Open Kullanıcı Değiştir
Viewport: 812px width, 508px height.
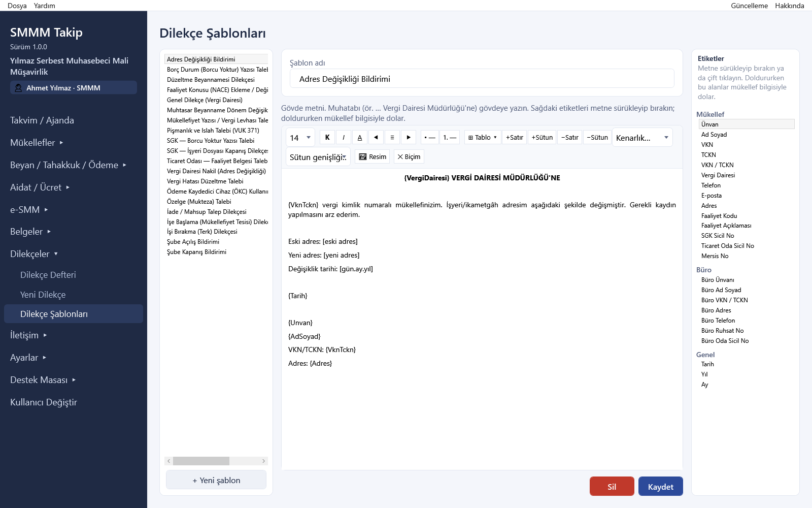(44, 402)
